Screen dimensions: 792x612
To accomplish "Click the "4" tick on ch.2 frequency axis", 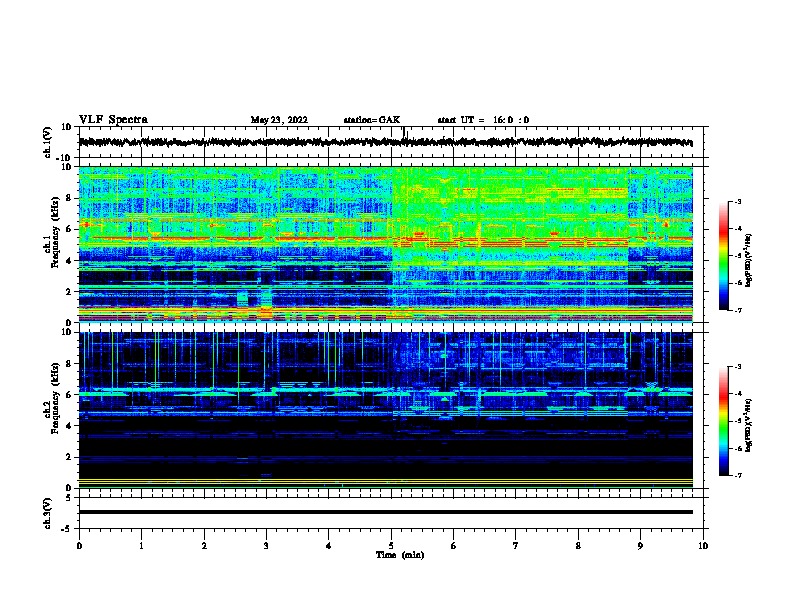I will pos(69,426).
